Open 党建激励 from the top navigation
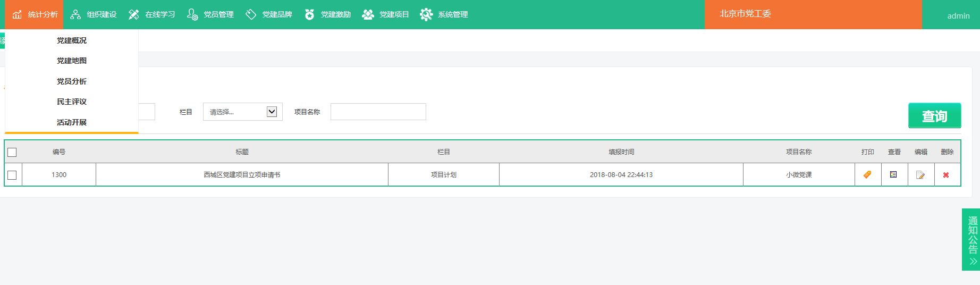Screen dimensions: 980x285 (x=328, y=14)
